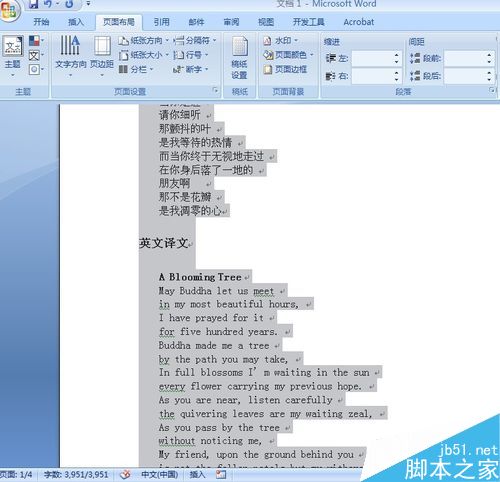The image size is (500, 482).
Task: Go to the 邮件 tab
Action: pos(196,22)
